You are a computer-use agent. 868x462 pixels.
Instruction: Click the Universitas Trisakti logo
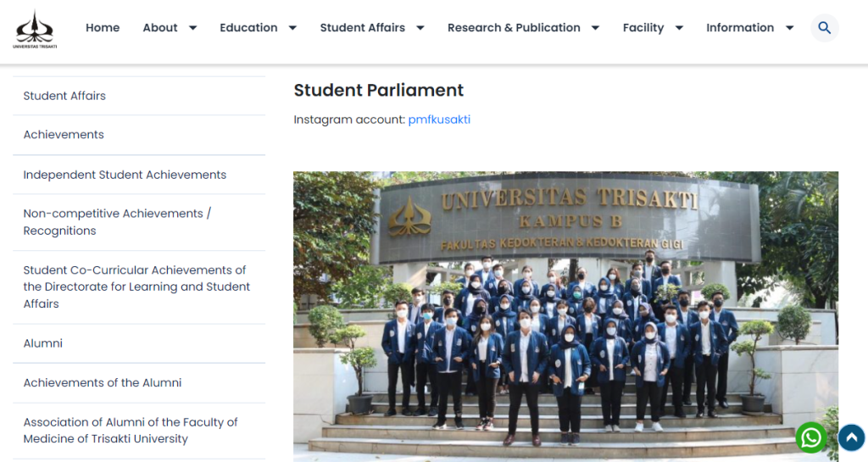35,29
